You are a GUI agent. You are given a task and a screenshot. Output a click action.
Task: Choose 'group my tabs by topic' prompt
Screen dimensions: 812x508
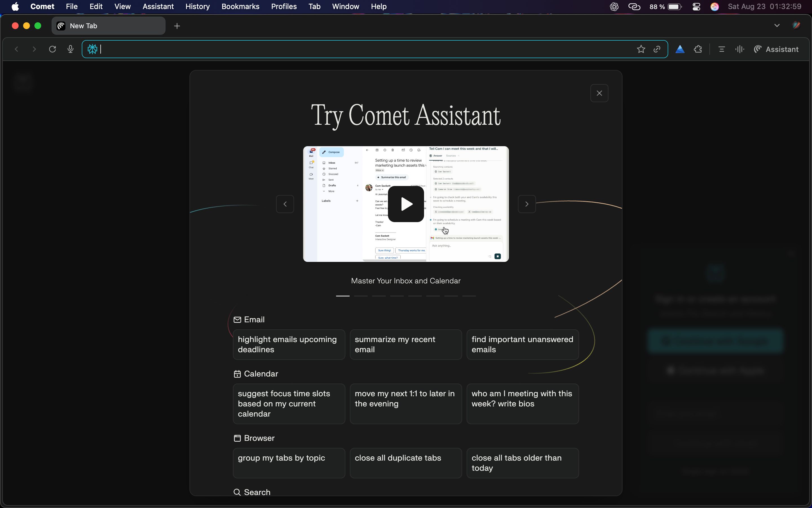(x=289, y=463)
